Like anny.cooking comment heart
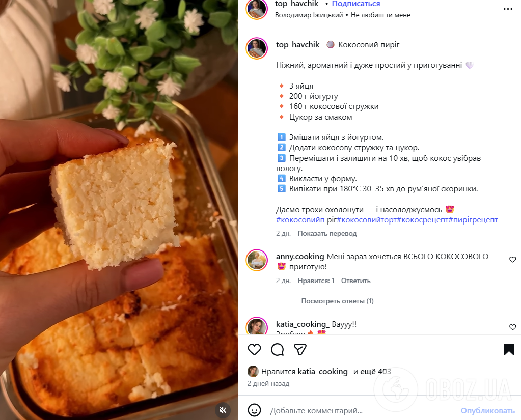 click(513, 259)
